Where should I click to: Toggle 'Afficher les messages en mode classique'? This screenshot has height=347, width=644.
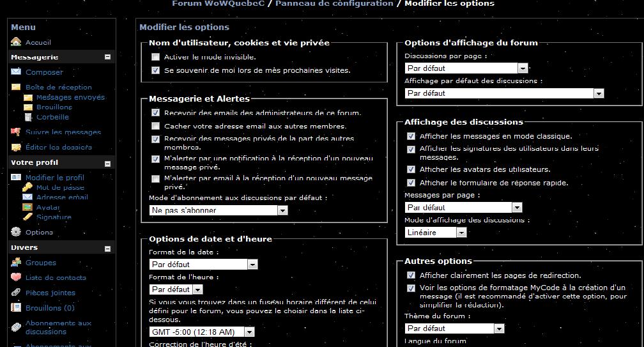tap(411, 136)
